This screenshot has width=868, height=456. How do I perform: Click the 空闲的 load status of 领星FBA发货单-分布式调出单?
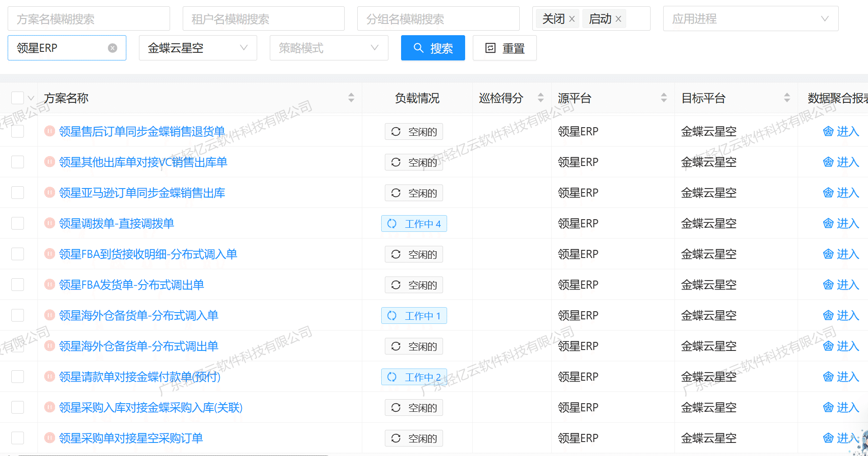click(414, 285)
